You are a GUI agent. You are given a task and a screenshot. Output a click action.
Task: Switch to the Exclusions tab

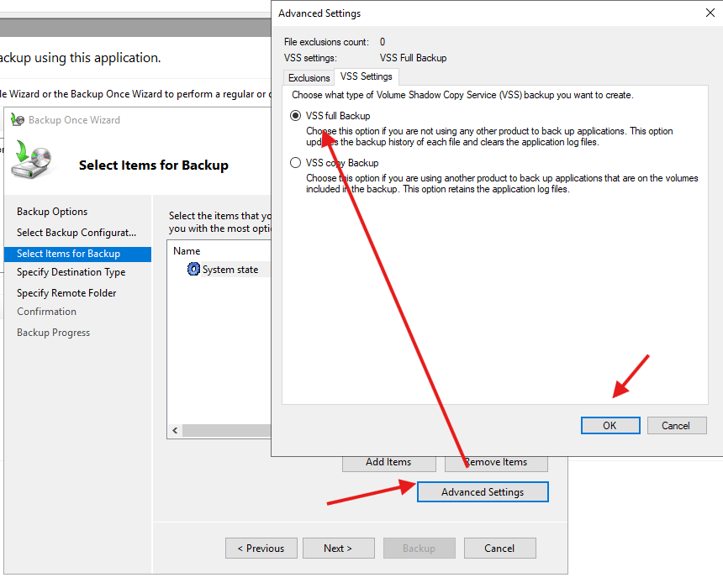pos(309,77)
